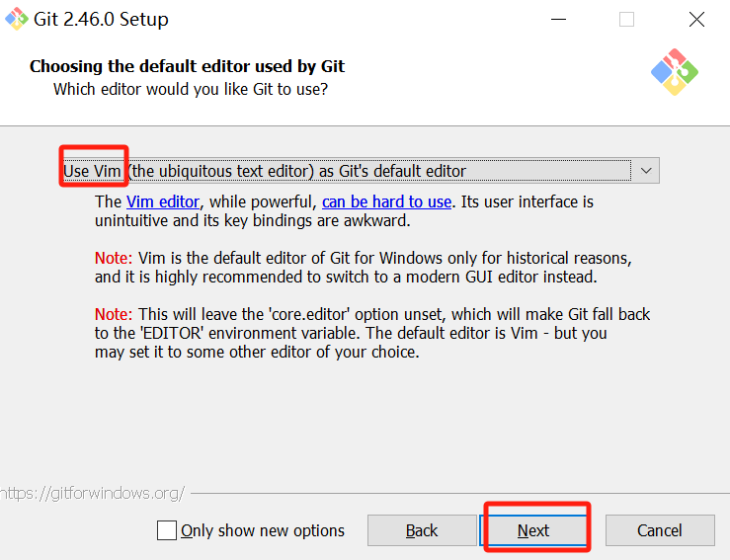Minimize the Git Setup window
This screenshot has height=560, width=730.
click(x=556, y=19)
